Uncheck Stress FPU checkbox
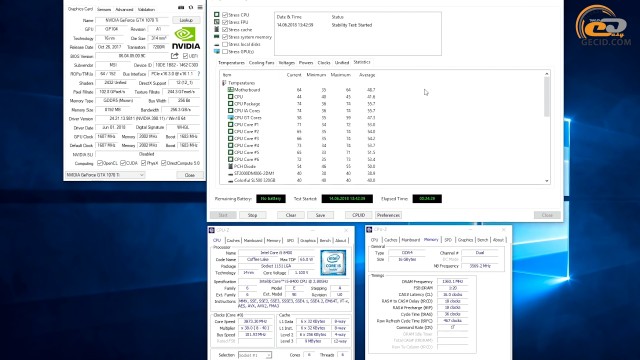 pyautogui.click(x=225, y=22)
